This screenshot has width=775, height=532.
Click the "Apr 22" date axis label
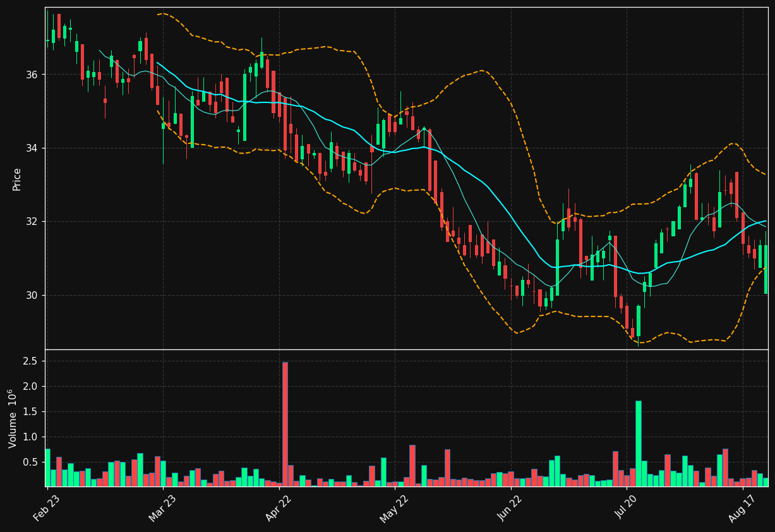(x=279, y=507)
